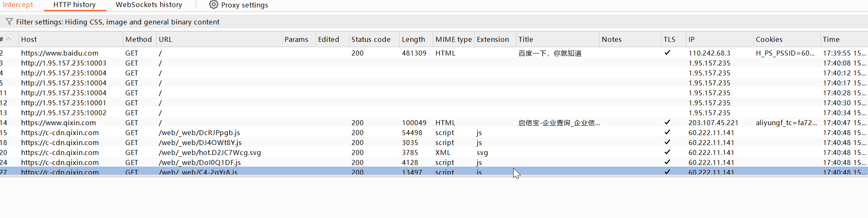Open Proxy settings

pos(244,5)
